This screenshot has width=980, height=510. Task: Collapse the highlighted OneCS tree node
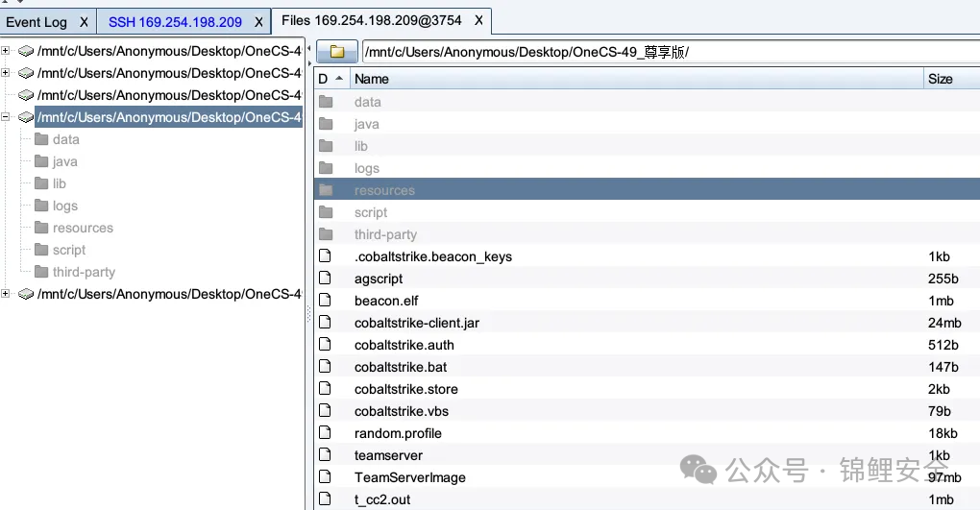coord(6,117)
